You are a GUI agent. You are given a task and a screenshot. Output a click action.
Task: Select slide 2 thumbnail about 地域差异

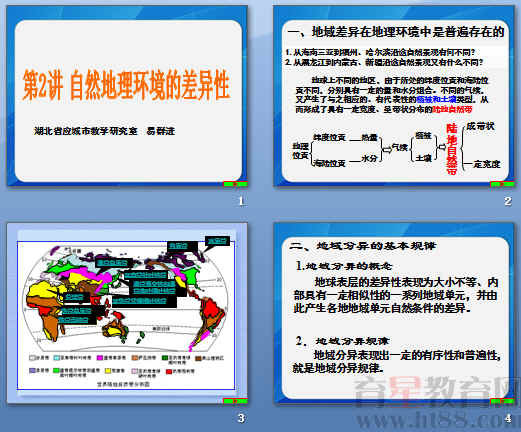[394, 96]
